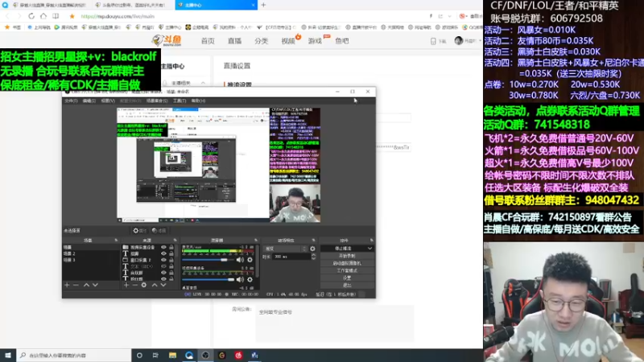Adjust the first mixer channel volume slider
Viewport: 644px width, 362px height.
pos(208,260)
